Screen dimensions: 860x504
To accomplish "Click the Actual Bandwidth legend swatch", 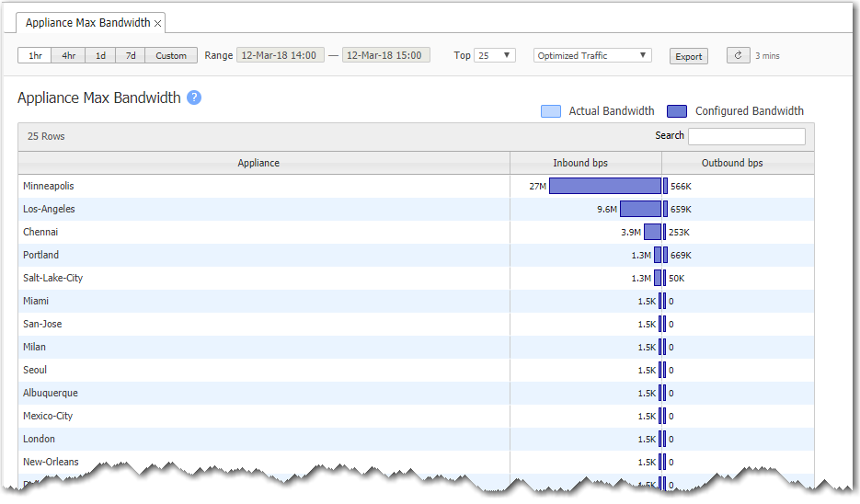I will point(550,111).
